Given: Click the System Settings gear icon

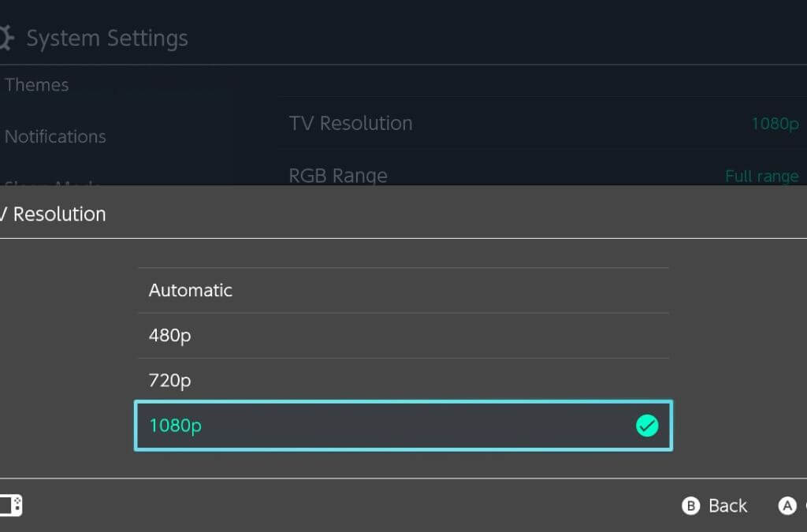Looking at the screenshot, I should (6, 38).
